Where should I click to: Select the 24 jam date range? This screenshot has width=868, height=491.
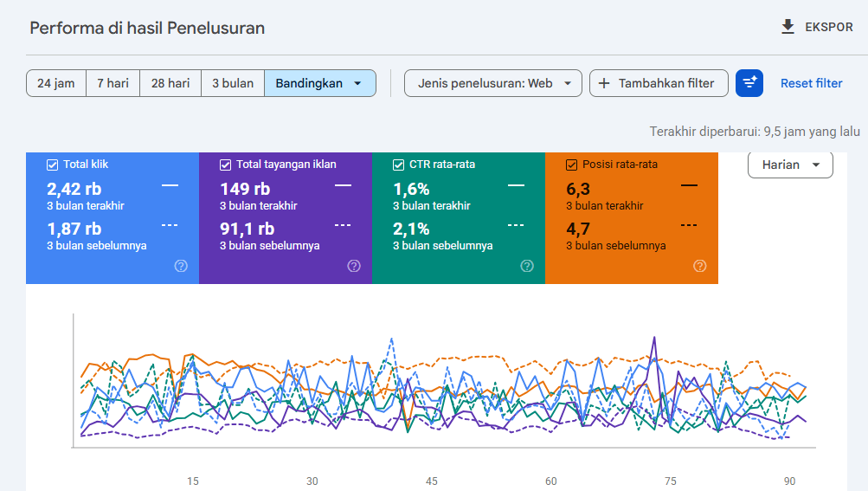pos(56,83)
